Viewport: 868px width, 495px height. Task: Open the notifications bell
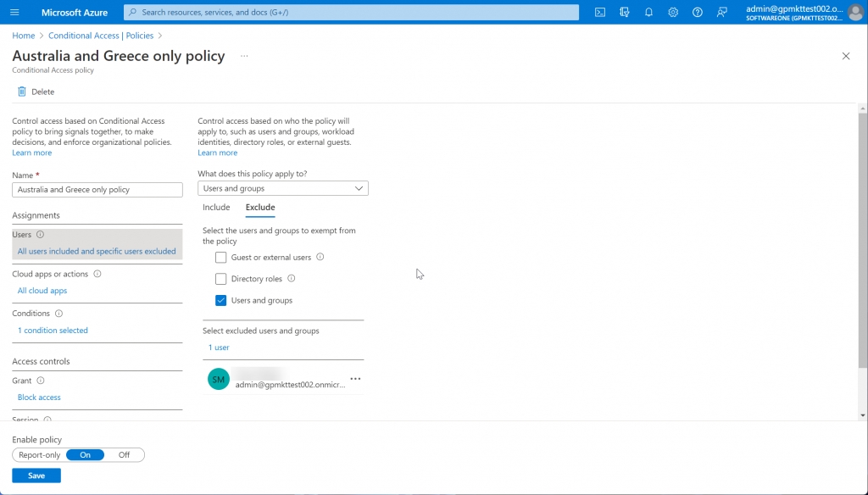click(x=648, y=12)
